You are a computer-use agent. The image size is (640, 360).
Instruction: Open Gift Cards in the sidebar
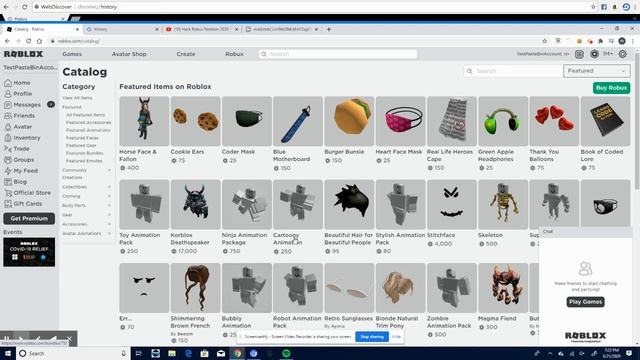tap(23, 204)
